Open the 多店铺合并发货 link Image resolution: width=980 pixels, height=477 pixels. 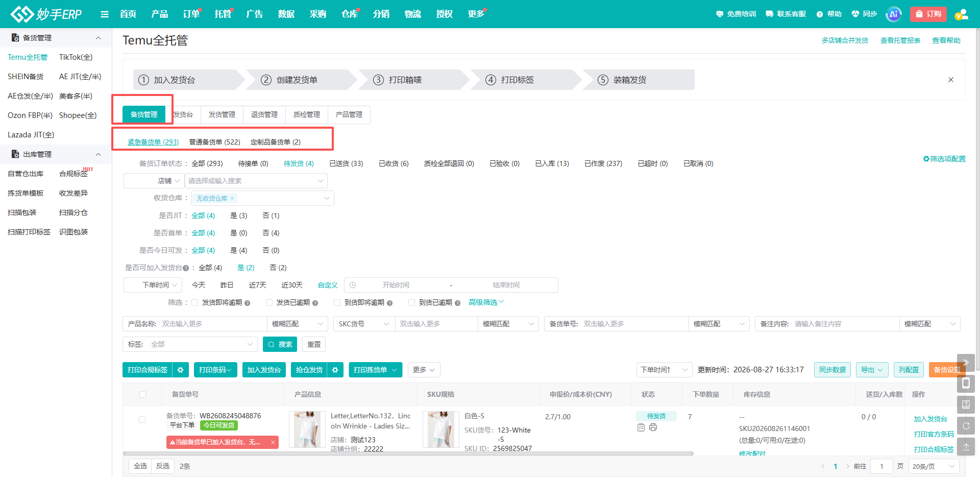click(845, 40)
